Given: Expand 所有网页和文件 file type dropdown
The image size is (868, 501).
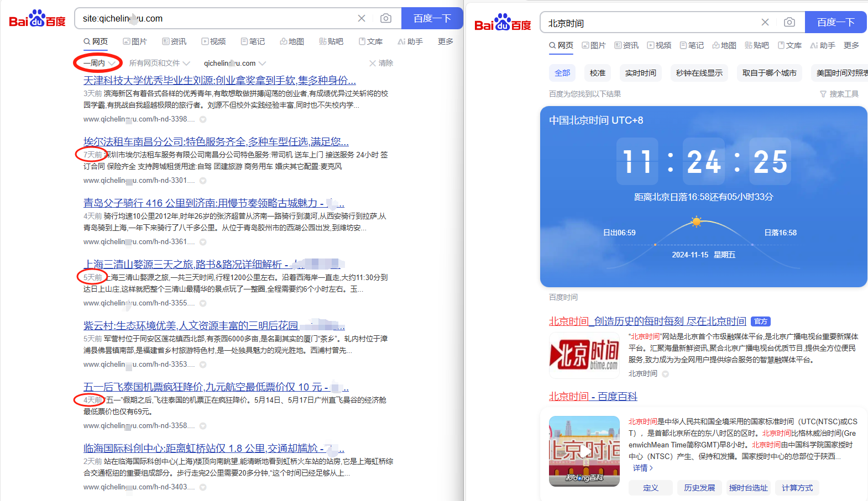Looking at the screenshot, I should coord(159,63).
